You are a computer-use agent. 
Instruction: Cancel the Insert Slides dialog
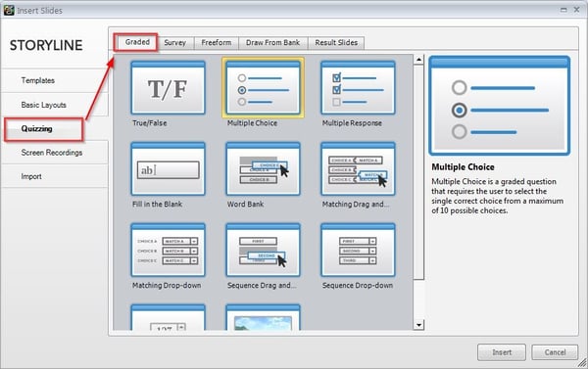pyautogui.click(x=555, y=352)
